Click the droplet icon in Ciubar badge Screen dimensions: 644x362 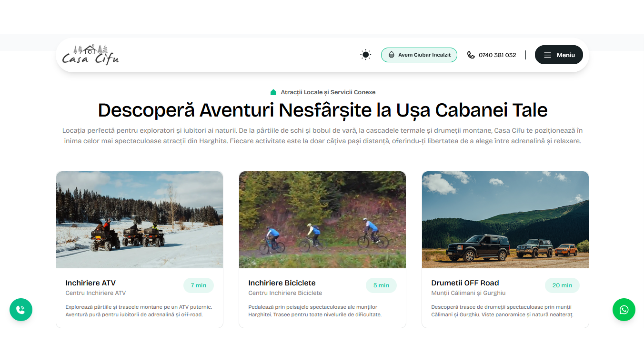(392, 55)
